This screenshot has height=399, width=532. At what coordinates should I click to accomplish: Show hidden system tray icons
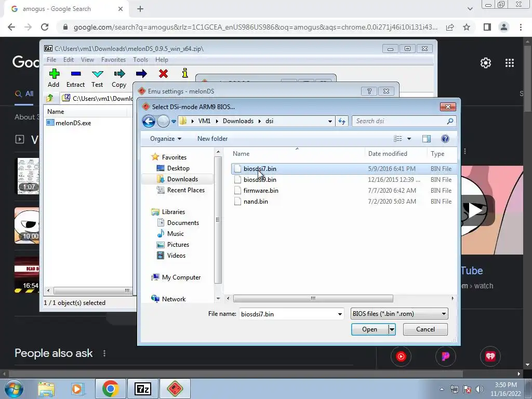(x=442, y=389)
